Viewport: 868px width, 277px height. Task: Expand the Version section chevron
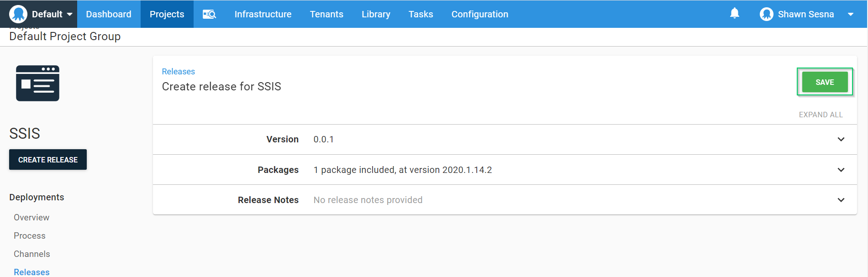pos(841,139)
